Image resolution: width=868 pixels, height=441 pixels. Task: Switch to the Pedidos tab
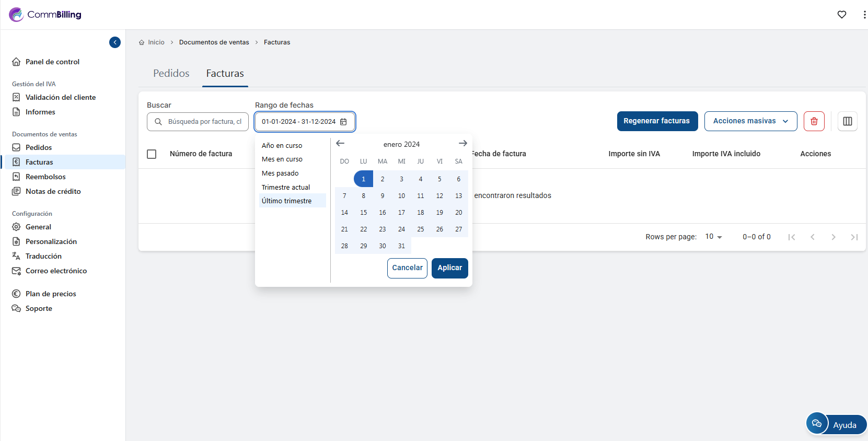(x=171, y=74)
